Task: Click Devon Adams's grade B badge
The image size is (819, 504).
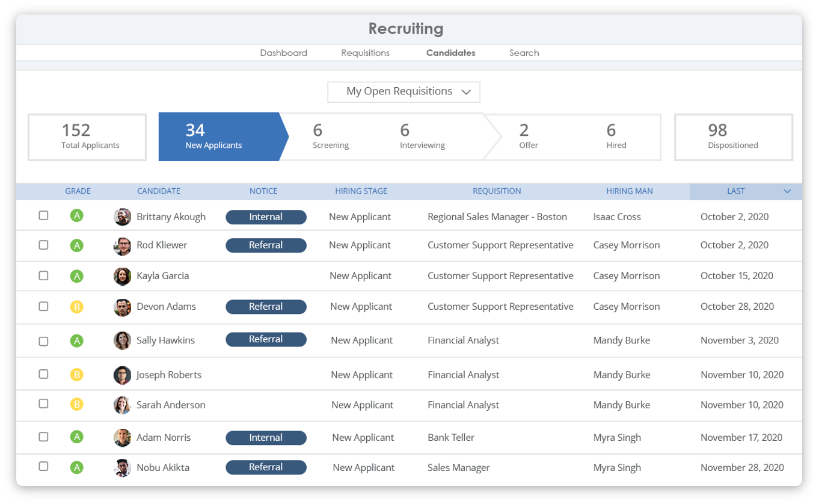Action: pos(77,307)
